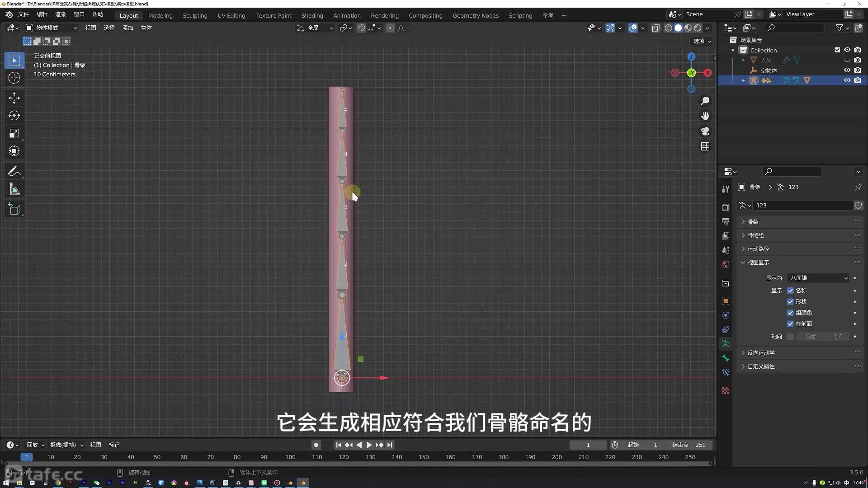Toggle 形状 (Shapes) checkbox
Screen dimensions: 868x488
[x=790, y=301]
